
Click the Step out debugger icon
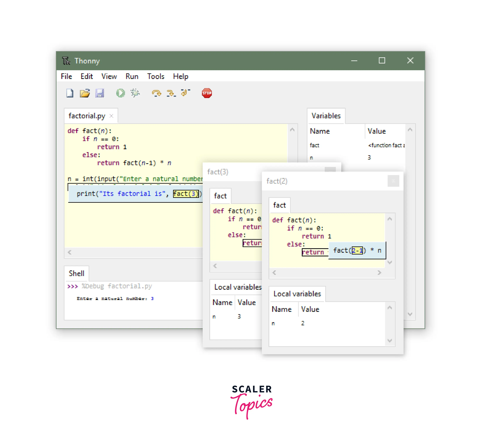(x=185, y=93)
